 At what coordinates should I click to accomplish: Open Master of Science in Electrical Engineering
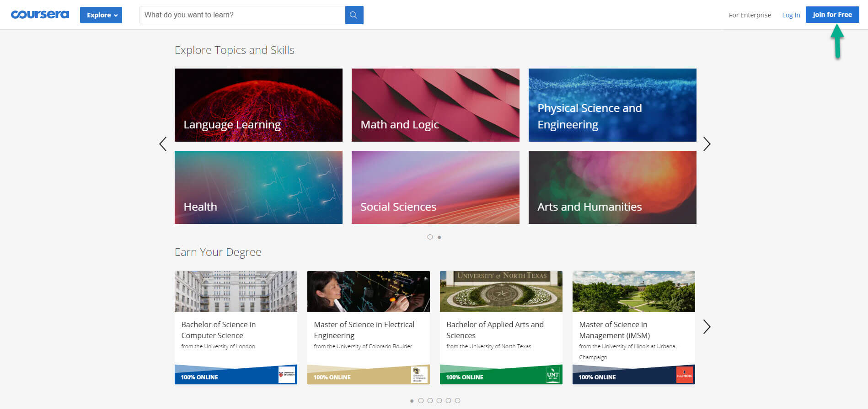[364, 330]
